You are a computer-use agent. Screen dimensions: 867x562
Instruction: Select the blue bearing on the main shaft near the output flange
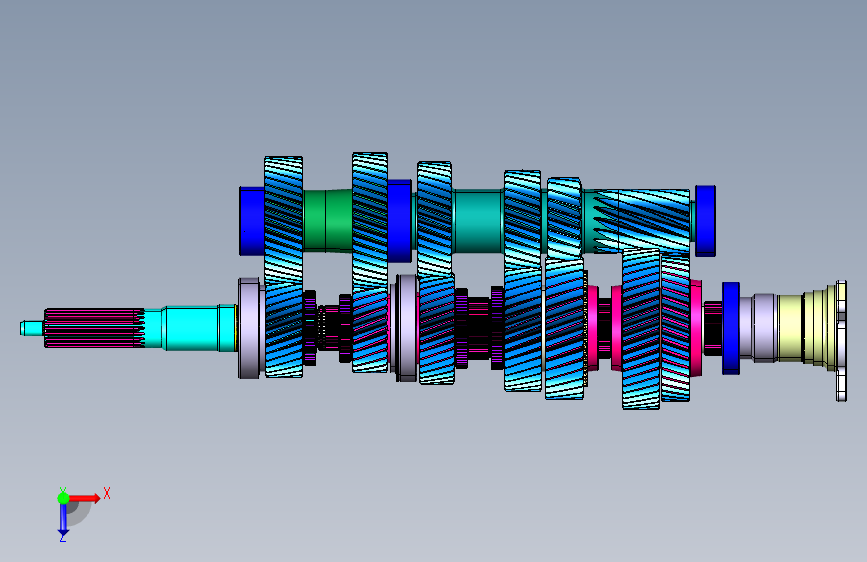point(730,328)
